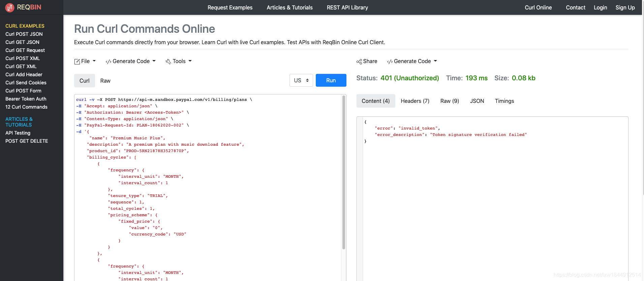Click the CURL EXAMPLES sidebar heading

coord(25,26)
